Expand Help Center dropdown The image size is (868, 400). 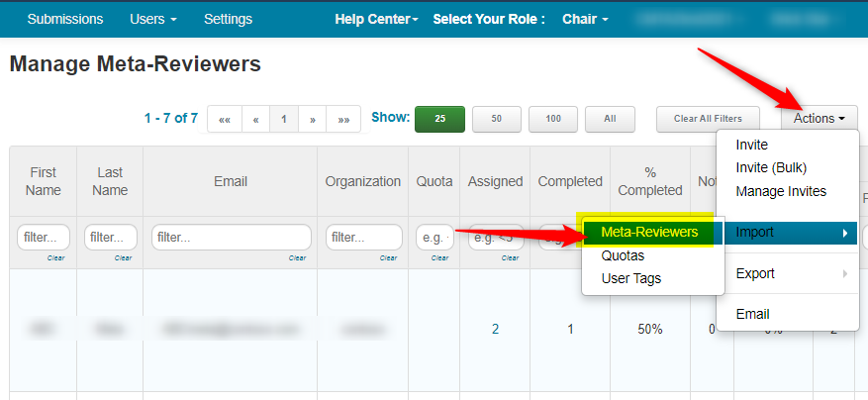(x=376, y=19)
